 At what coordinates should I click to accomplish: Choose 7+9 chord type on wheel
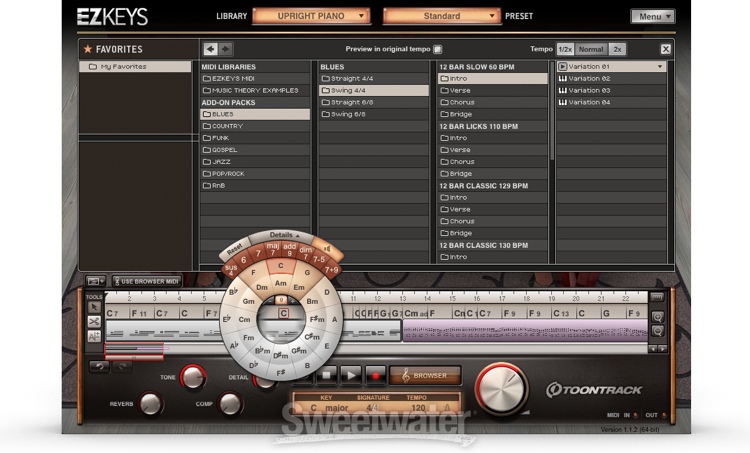click(x=331, y=270)
